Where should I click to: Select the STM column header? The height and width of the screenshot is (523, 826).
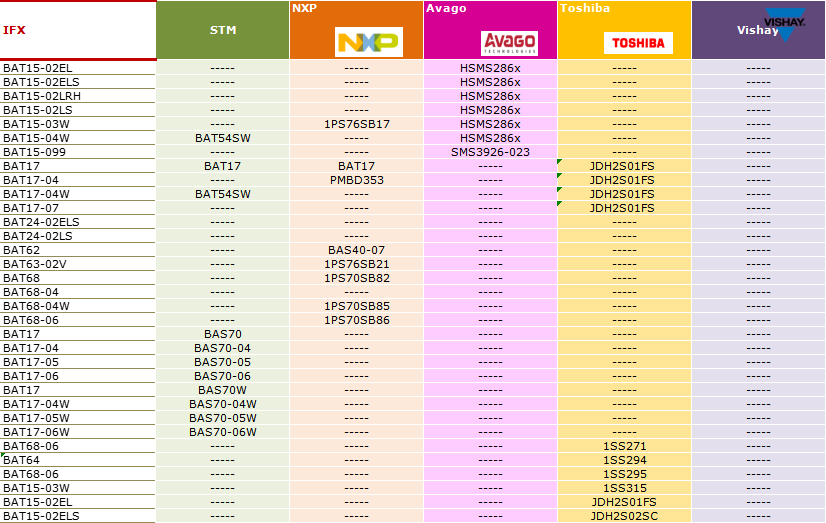pos(223,30)
